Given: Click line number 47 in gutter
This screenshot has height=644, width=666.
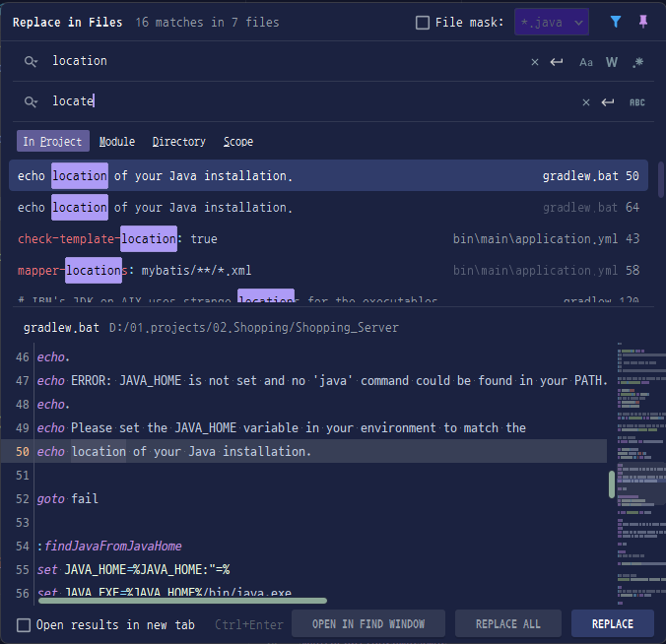Looking at the screenshot, I should point(22,380).
